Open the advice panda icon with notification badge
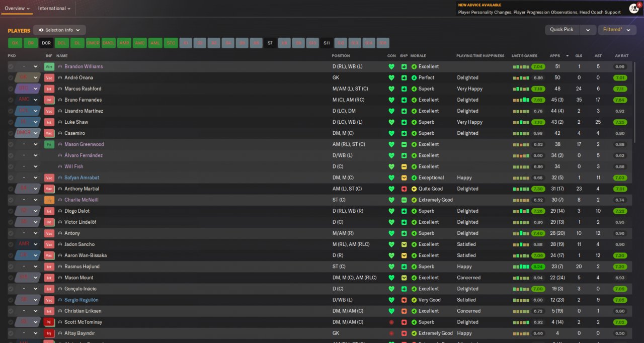This screenshot has width=644, height=343. [x=634, y=9]
